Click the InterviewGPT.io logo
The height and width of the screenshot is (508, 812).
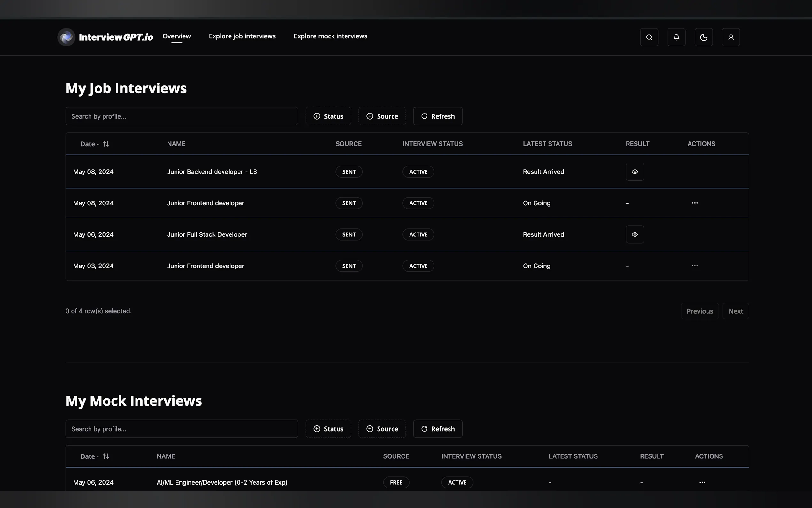[x=105, y=37]
